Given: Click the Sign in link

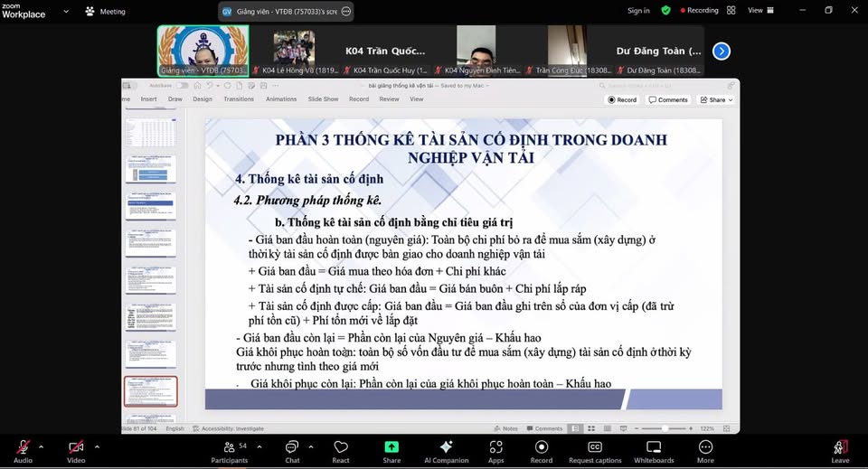Looking at the screenshot, I should pyautogui.click(x=638, y=11).
